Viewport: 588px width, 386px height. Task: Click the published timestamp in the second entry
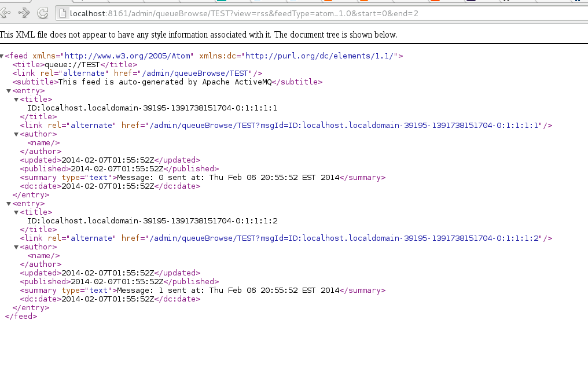pyautogui.click(x=117, y=282)
